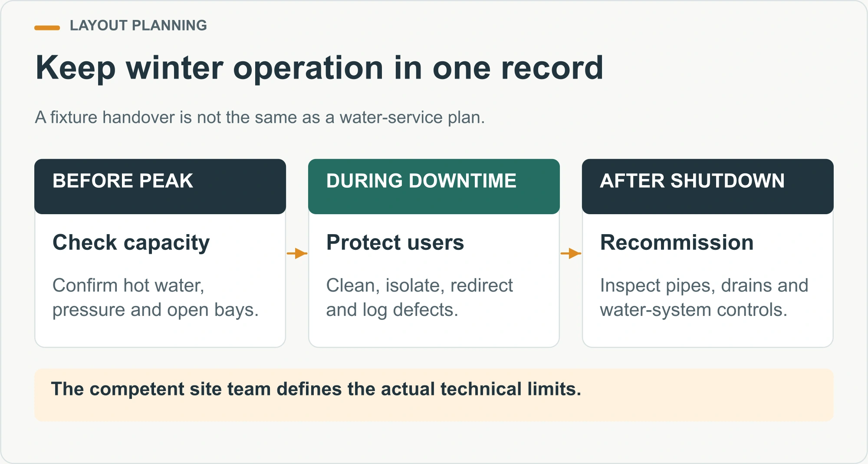Select the 'DURING DOWNTIME' card header

434,186
